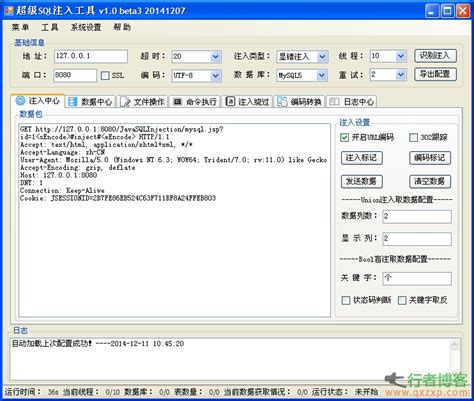Enable the 状态码判断 checkbox
This screenshot has width=474, height=401.
coord(346,300)
